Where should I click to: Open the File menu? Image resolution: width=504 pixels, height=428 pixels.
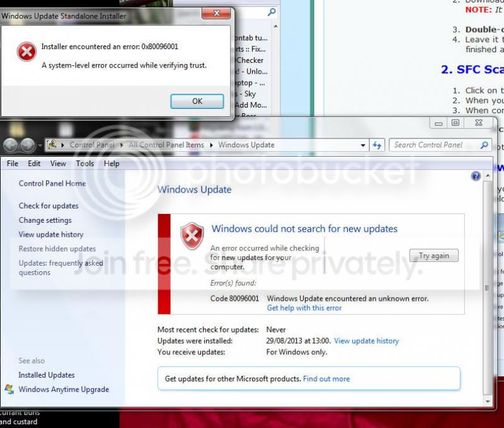point(13,164)
